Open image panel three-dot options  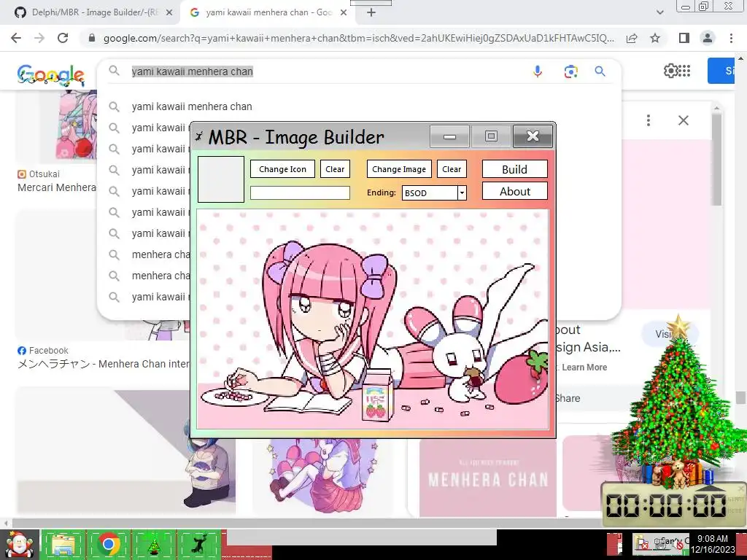[x=649, y=120]
